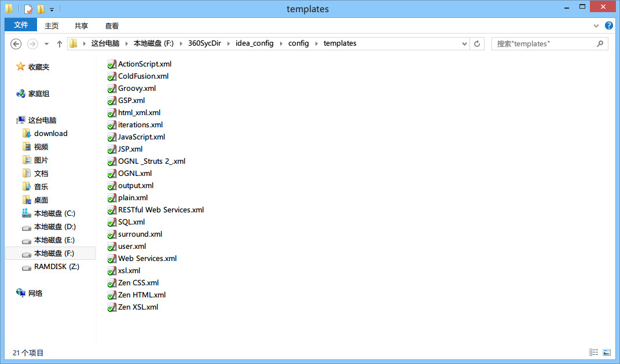620x364 pixels.
Task: Click the templates search box
Action: coord(543,43)
